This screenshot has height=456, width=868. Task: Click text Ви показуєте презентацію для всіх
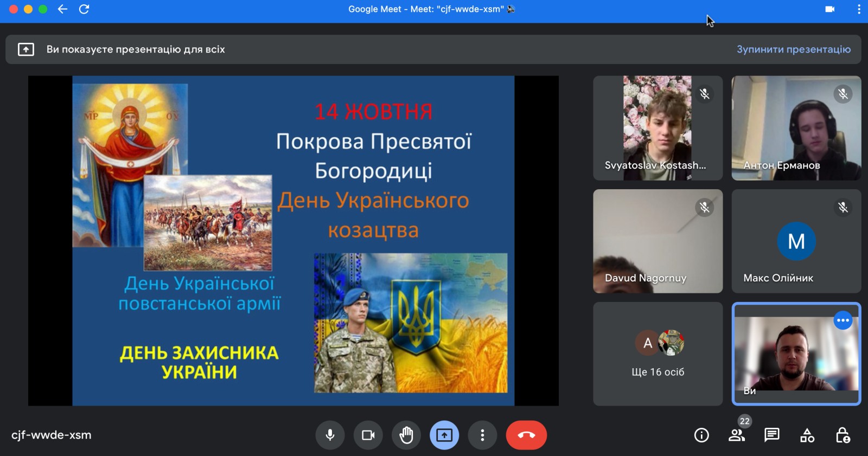coord(136,49)
